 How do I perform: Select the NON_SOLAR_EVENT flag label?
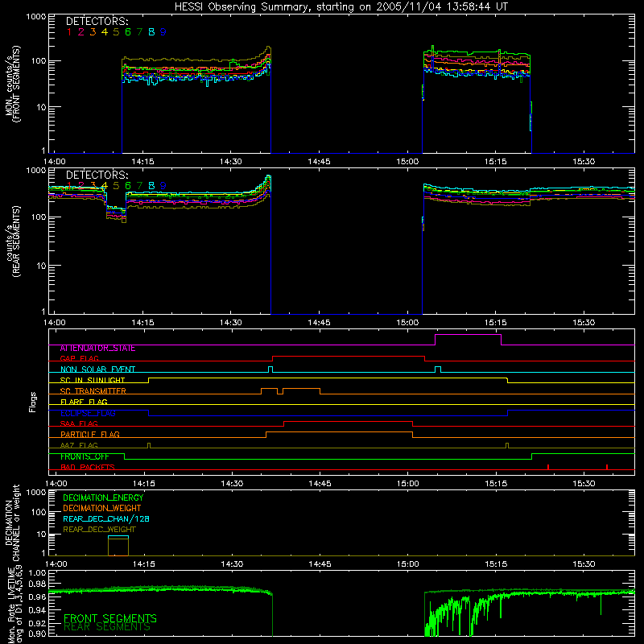pyautogui.click(x=97, y=369)
